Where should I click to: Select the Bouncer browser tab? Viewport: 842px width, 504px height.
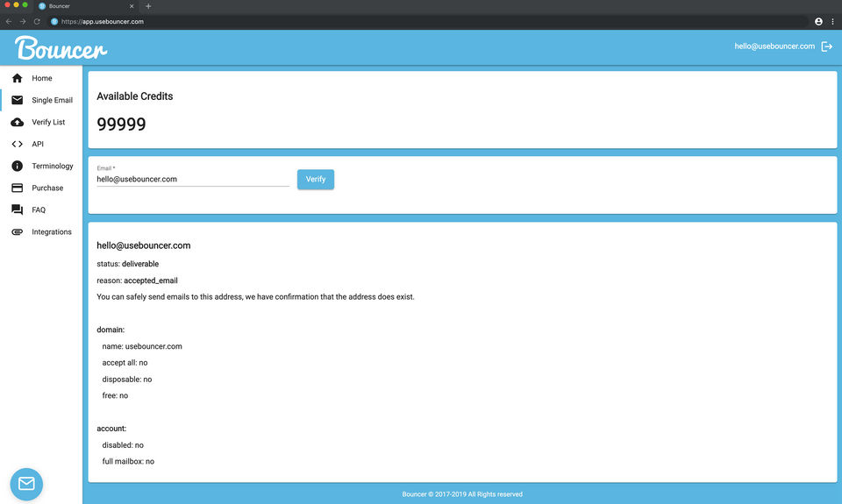[x=86, y=6]
